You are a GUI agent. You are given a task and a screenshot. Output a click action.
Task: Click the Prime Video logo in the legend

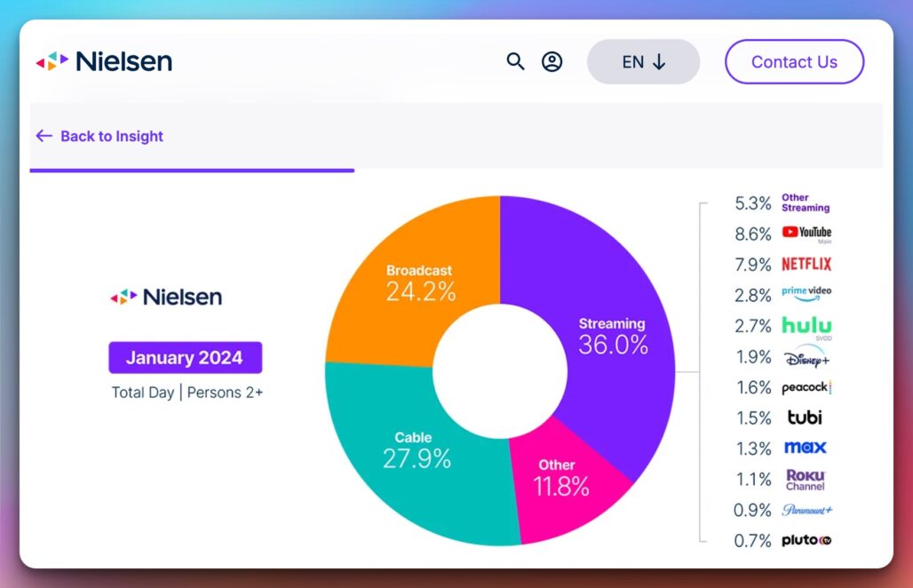(806, 294)
